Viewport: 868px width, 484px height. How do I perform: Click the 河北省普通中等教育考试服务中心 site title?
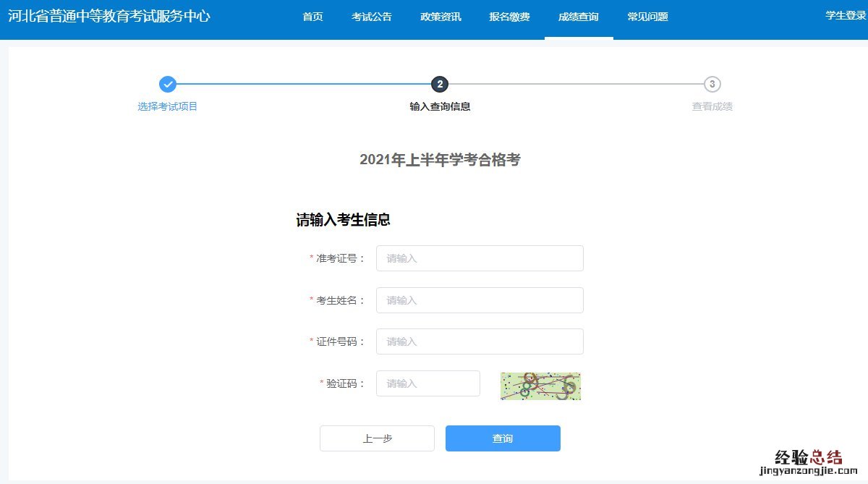109,16
